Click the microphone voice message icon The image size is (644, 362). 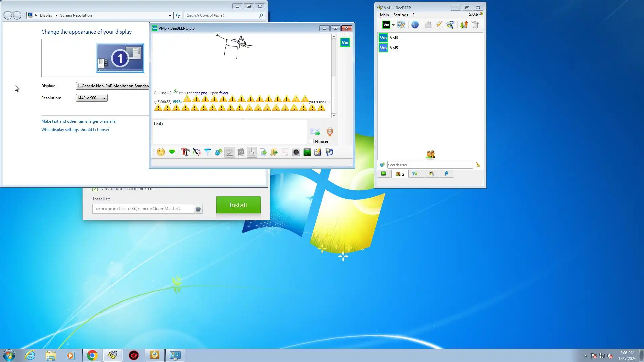point(330,132)
